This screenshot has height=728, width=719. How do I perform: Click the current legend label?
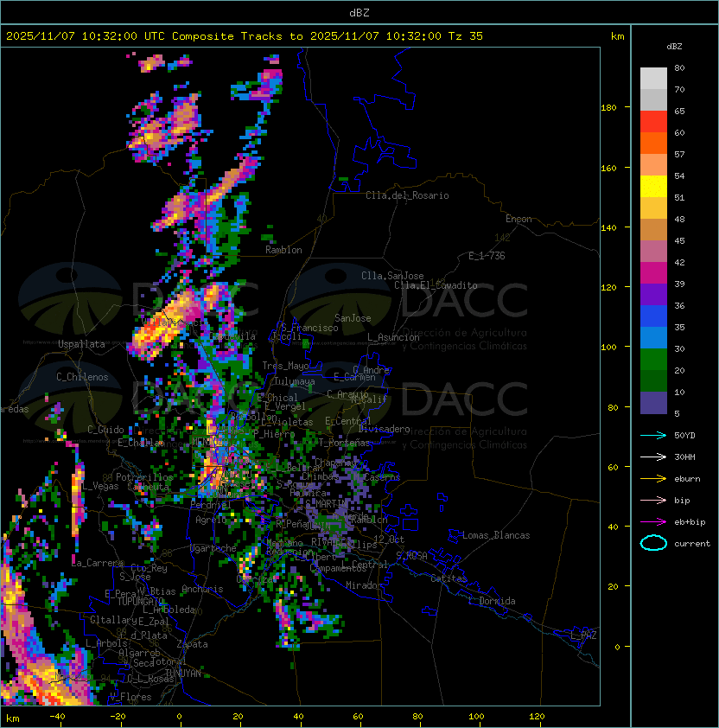692,543
